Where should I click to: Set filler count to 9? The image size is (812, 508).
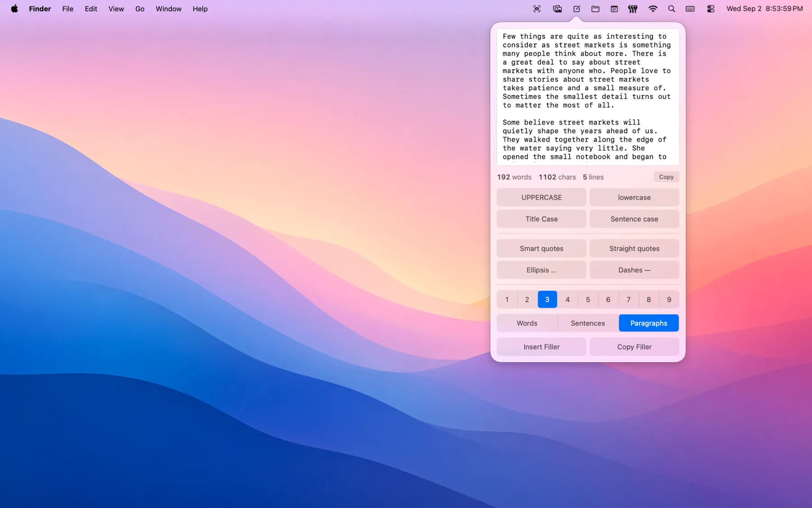(x=669, y=299)
